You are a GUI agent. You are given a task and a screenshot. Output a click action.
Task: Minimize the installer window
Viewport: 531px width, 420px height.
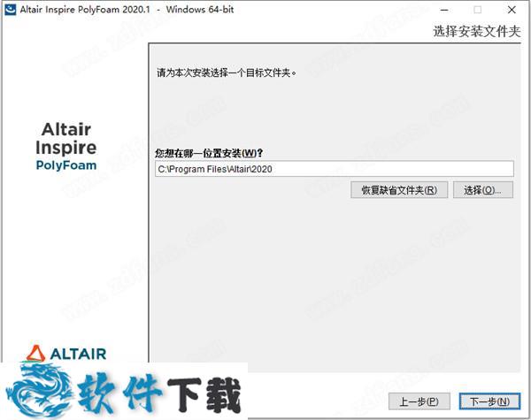click(x=444, y=10)
